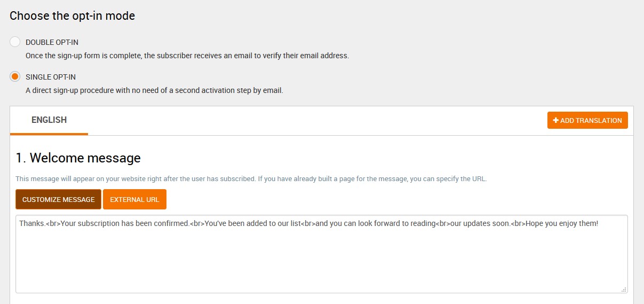Click the 'Choose the opt-in mode' heading

[72, 16]
